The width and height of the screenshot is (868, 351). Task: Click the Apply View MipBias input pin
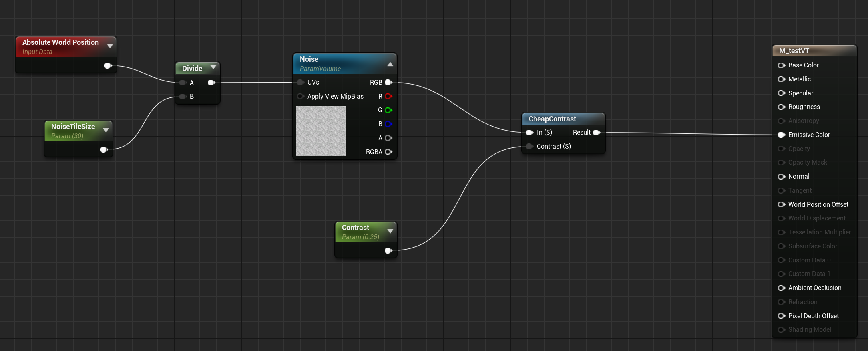point(301,96)
